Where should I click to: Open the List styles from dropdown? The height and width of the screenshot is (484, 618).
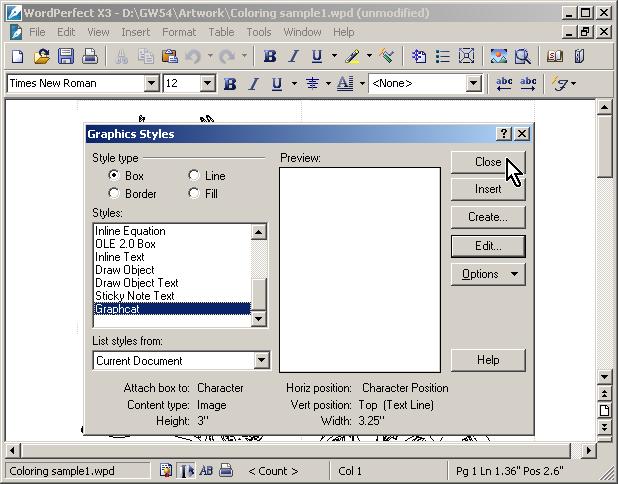[262, 360]
